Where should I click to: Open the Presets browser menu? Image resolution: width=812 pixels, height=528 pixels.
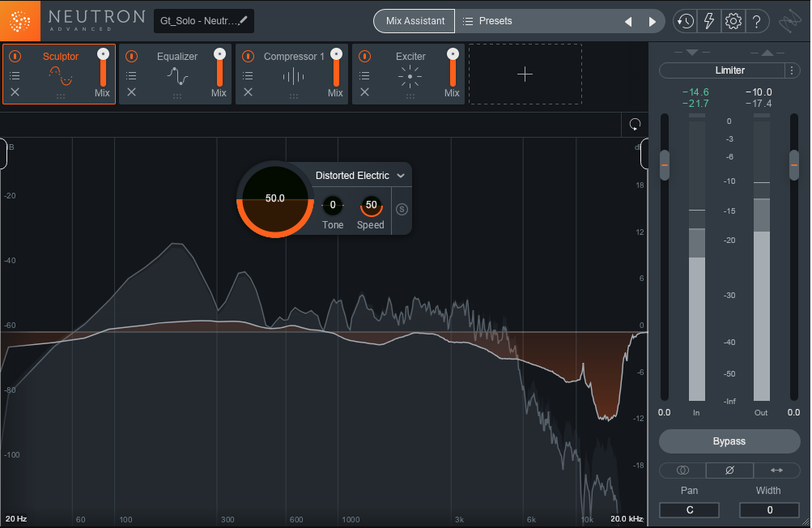point(487,21)
